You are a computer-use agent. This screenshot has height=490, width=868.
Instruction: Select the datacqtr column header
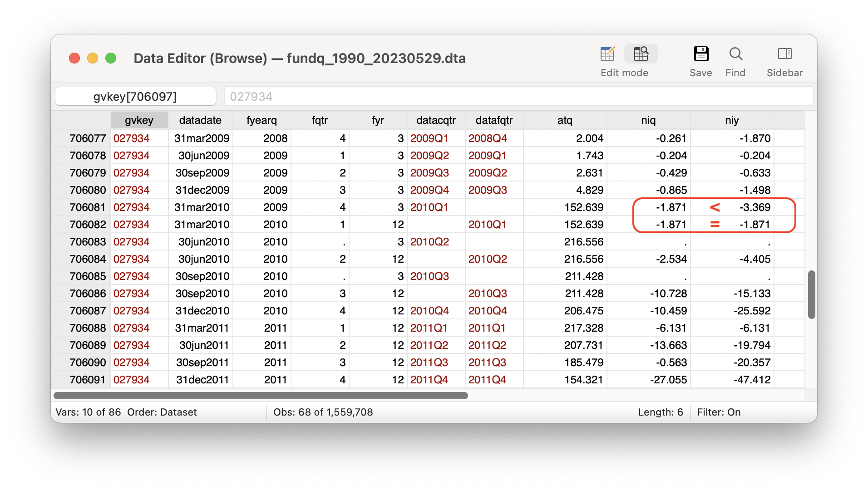click(x=436, y=120)
